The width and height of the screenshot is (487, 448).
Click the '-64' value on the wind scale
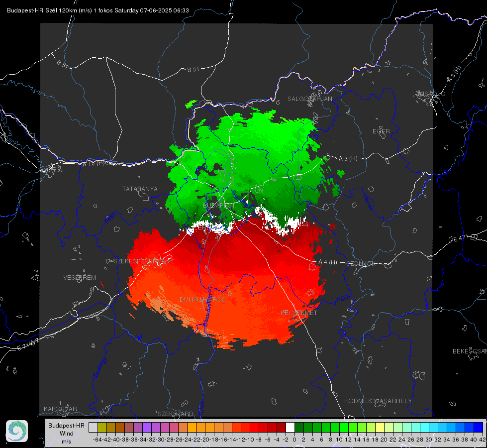97,440
